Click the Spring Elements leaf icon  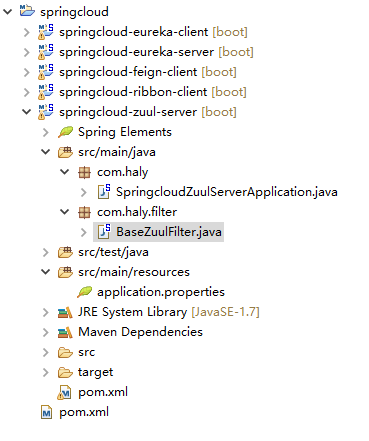pos(65,132)
